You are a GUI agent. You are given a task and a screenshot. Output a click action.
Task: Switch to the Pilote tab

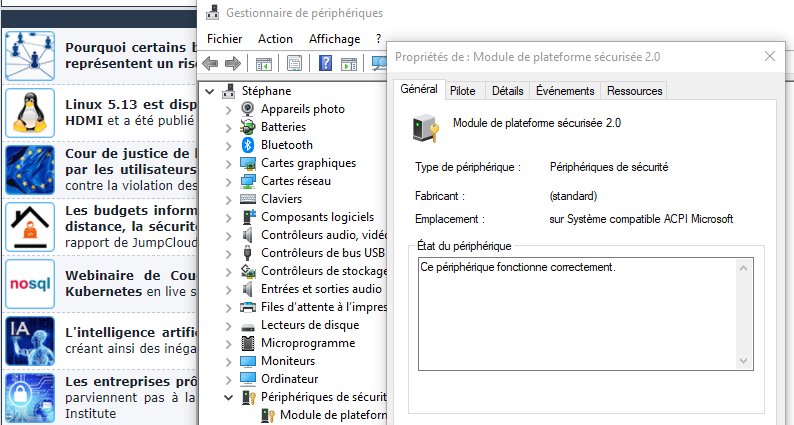pyautogui.click(x=463, y=91)
